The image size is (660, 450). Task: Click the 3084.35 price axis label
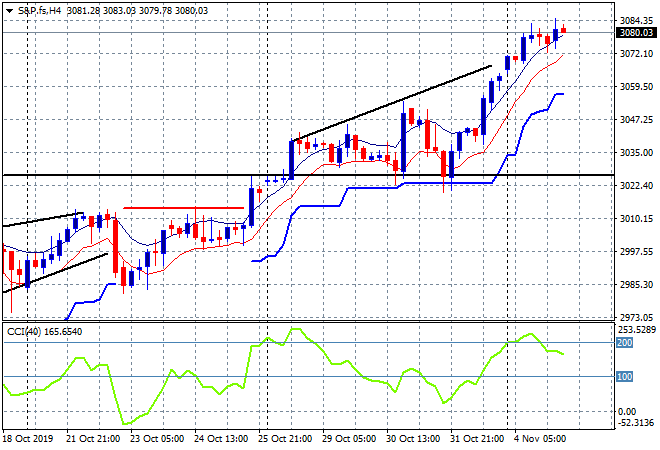click(x=636, y=20)
